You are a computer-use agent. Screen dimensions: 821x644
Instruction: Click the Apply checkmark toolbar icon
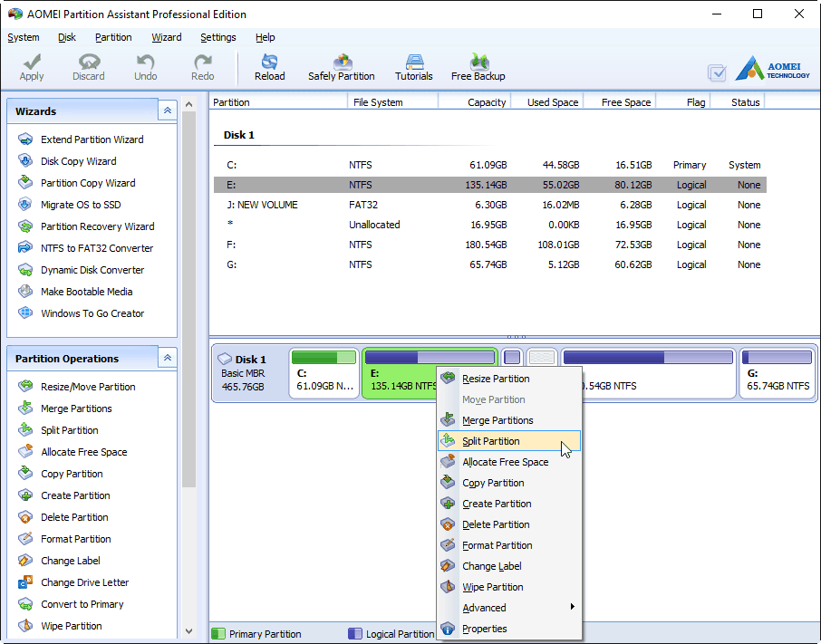[32, 62]
